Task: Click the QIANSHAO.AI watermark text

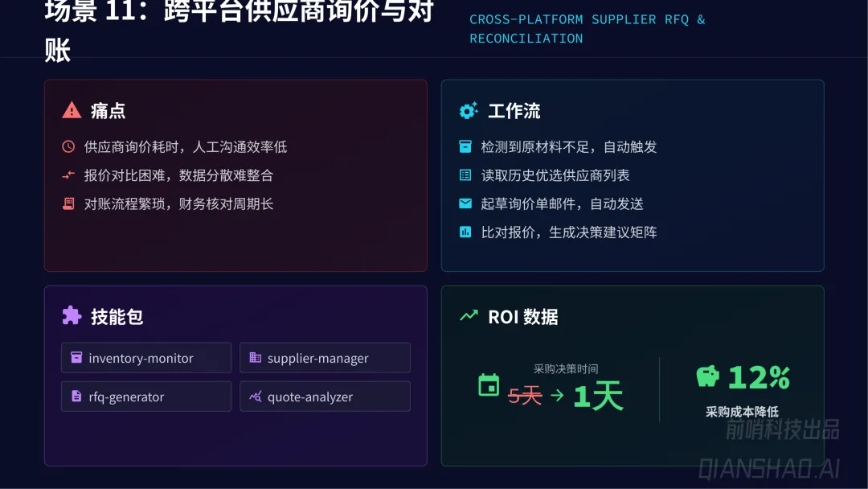Action: tap(769, 469)
